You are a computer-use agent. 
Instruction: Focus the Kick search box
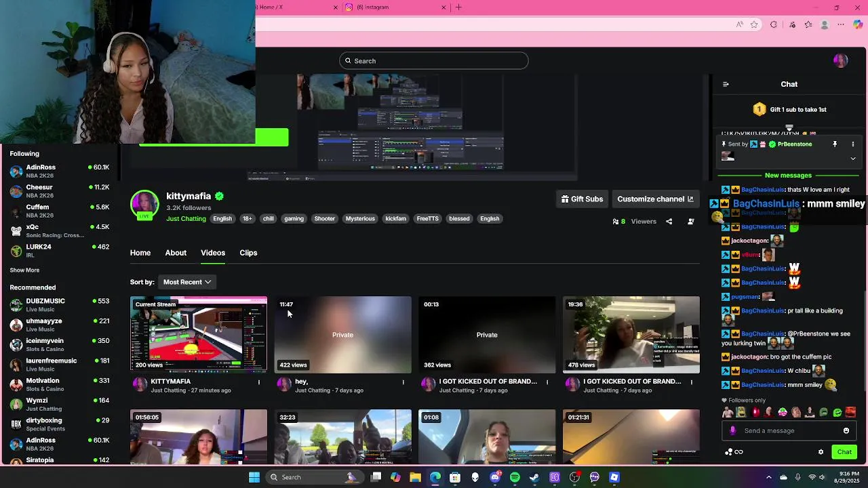click(434, 61)
